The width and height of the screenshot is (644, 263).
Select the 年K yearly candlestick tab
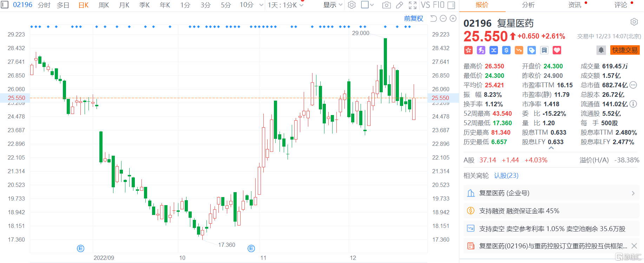click(x=165, y=5)
